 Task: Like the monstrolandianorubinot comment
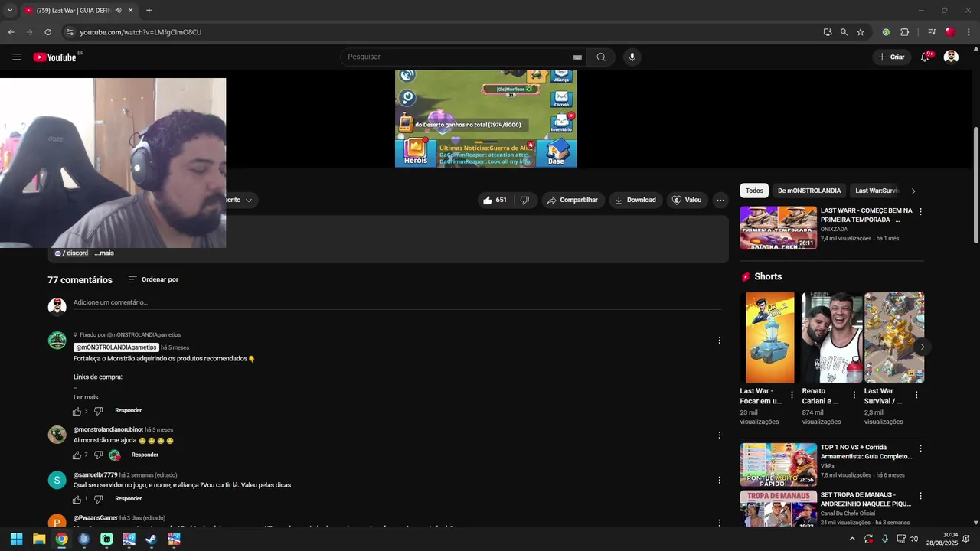click(77, 455)
